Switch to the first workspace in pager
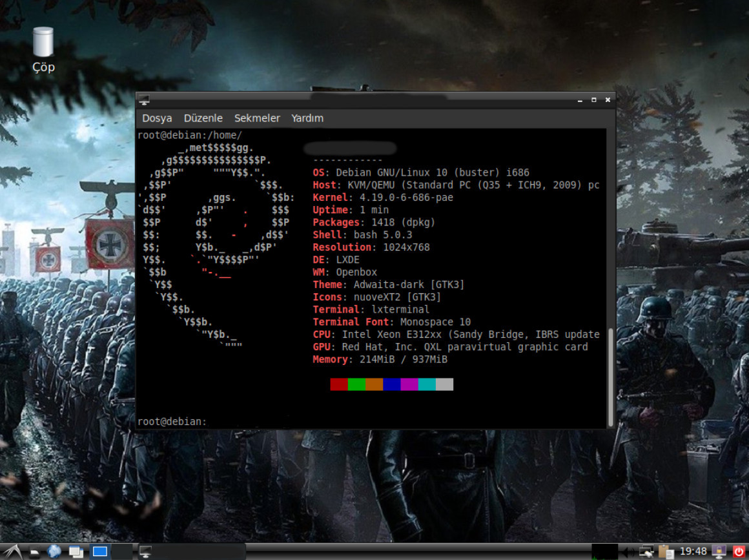 pyautogui.click(x=100, y=552)
